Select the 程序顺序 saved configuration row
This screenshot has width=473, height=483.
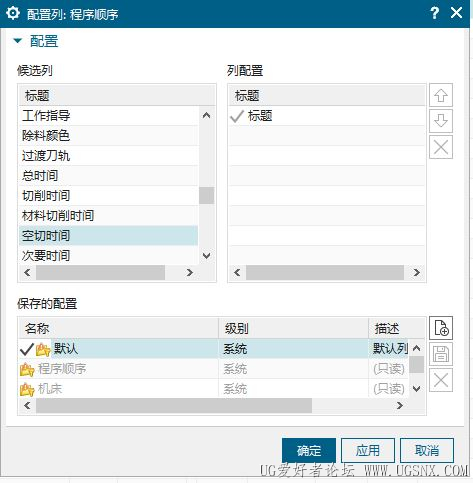[213, 369]
